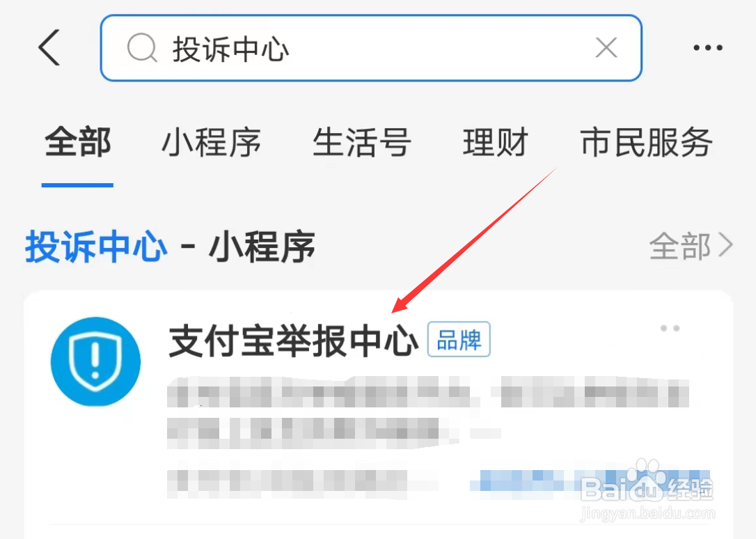Open the 理财 tab
This screenshot has width=756, height=539.
click(x=495, y=142)
